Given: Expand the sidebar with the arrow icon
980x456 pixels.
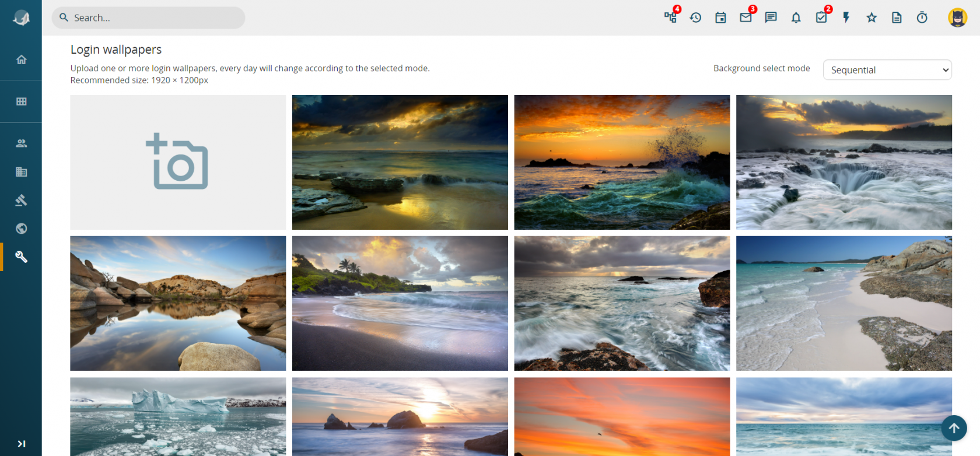Looking at the screenshot, I should pyautogui.click(x=22, y=444).
